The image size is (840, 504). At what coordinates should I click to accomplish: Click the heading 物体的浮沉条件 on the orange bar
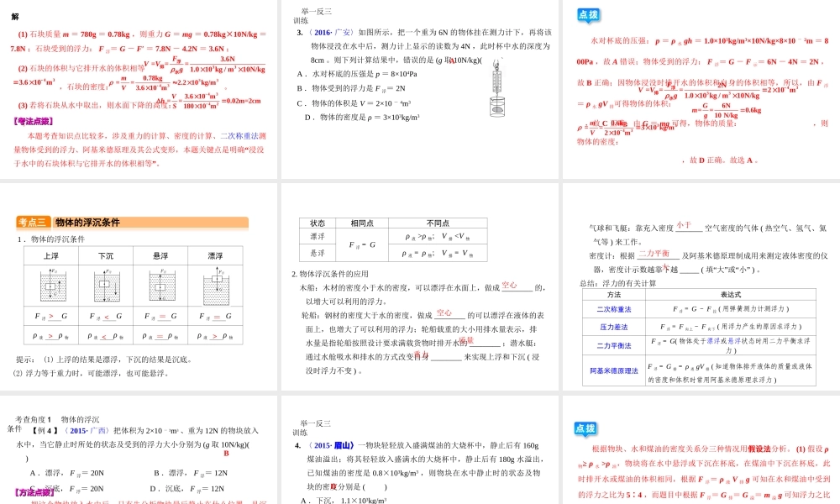[x=88, y=223]
